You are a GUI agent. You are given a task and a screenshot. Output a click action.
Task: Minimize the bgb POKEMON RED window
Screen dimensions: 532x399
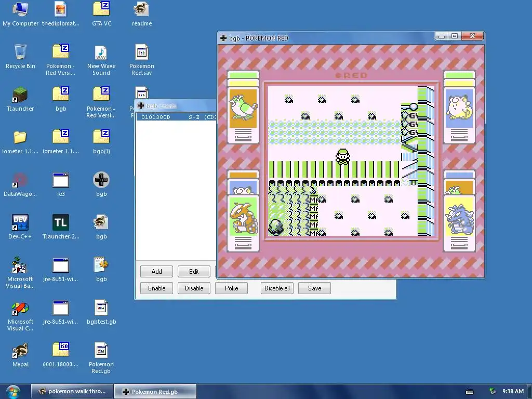tap(442, 36)
